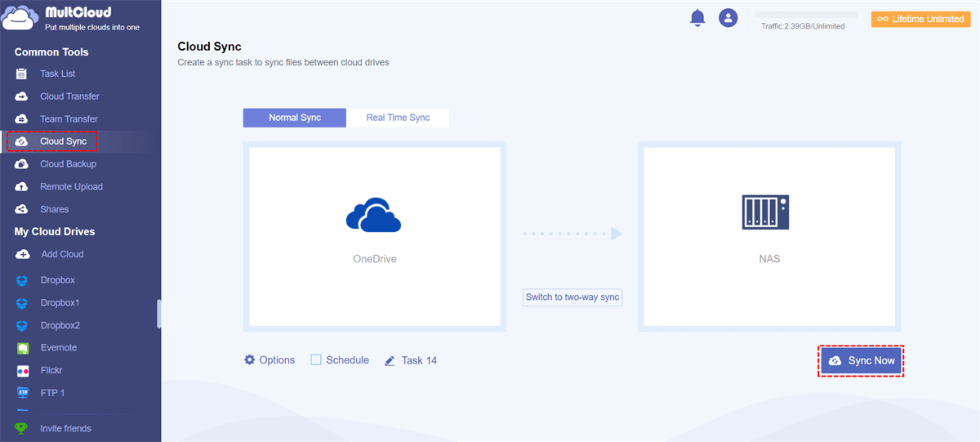Select OneDrive cloud icon as source
The height and width of the screenshot is (442, 980).
(x=374, y=216)
